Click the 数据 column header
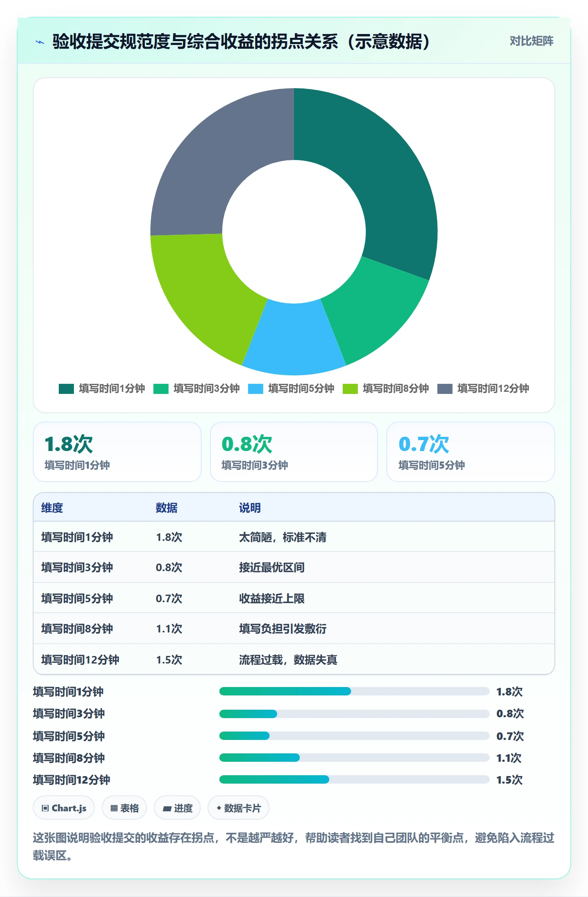The image size is (588, 897). pyautogui.click(x=167, y=508)
